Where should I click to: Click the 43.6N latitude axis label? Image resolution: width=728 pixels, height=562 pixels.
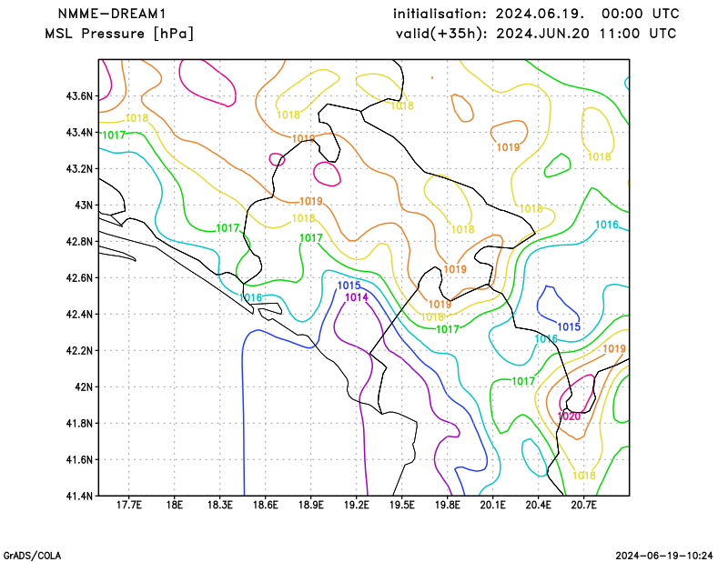coord(79,96)
